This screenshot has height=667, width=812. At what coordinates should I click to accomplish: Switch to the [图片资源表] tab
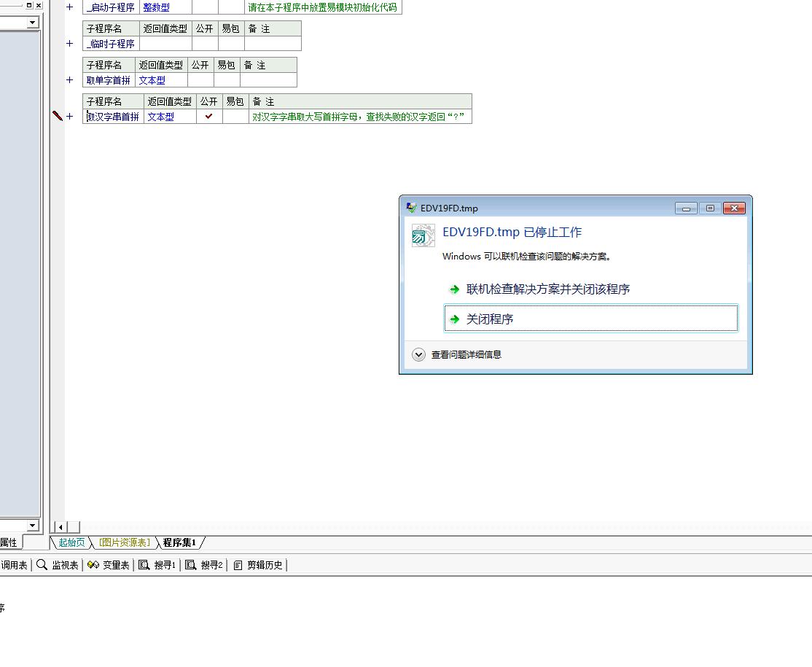(125, 542)
